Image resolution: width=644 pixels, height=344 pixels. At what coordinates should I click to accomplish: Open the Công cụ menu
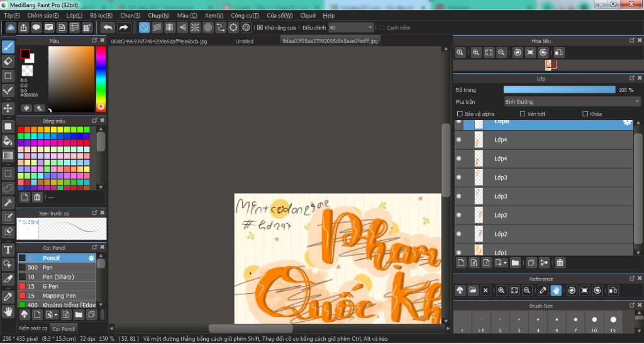(x=245, y=16)
